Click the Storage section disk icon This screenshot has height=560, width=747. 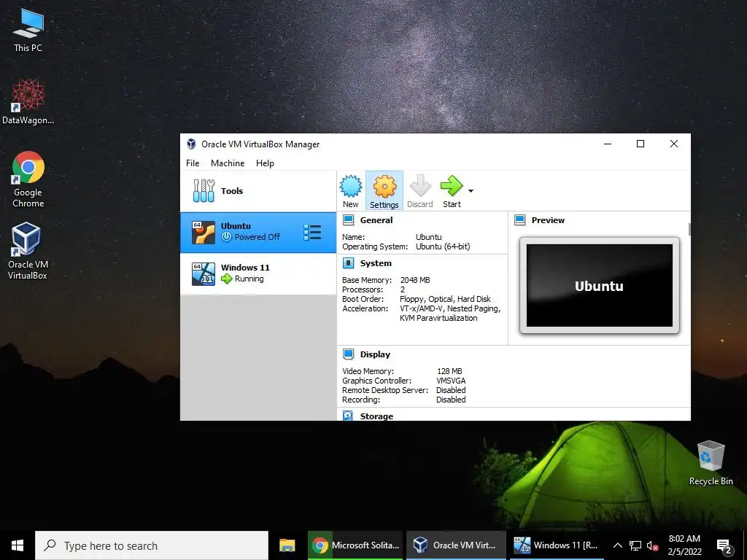(x=348, y=416)
